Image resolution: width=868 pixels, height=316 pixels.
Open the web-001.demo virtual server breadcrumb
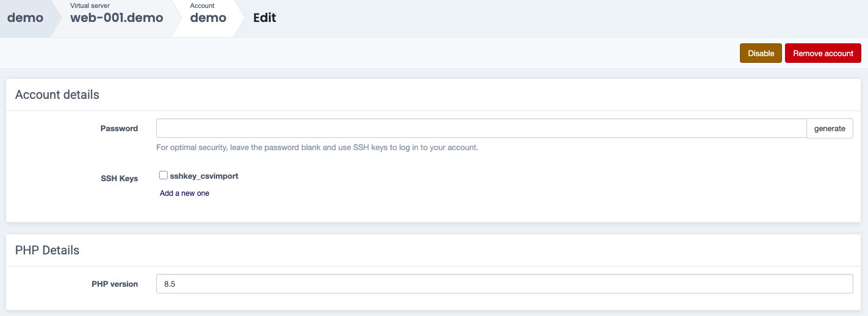click(117, 18)
